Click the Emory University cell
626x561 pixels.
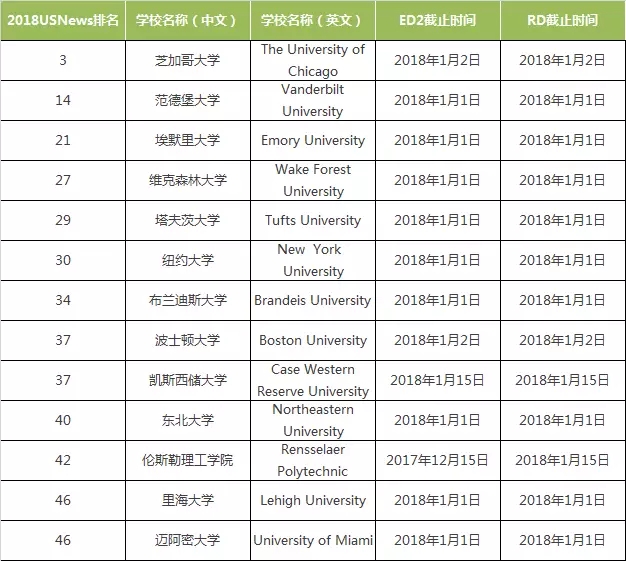[x=313, y=140]
